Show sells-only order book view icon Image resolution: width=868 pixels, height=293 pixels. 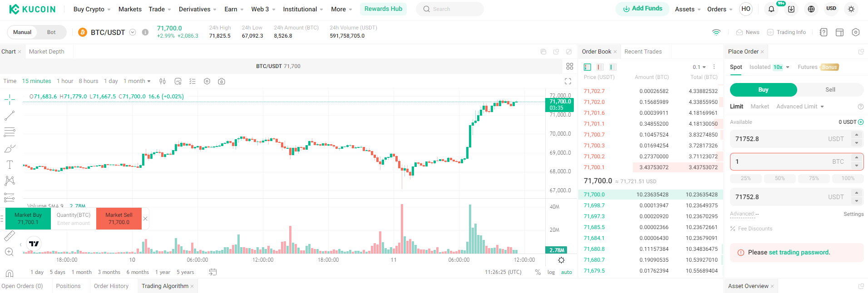[x=600, y=67]
